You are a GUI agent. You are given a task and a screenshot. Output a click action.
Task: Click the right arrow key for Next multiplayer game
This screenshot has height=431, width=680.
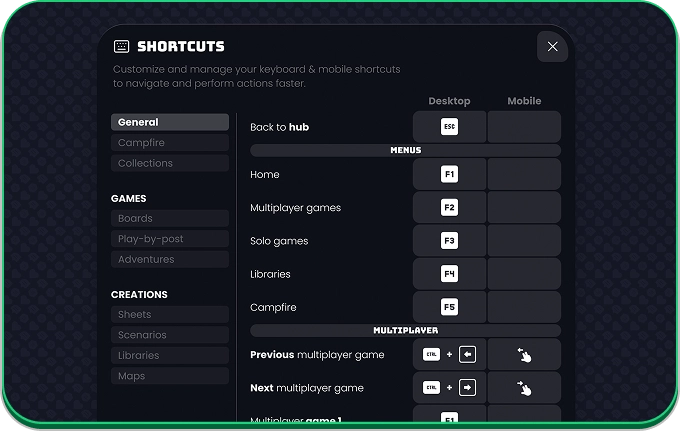(468, 388)
